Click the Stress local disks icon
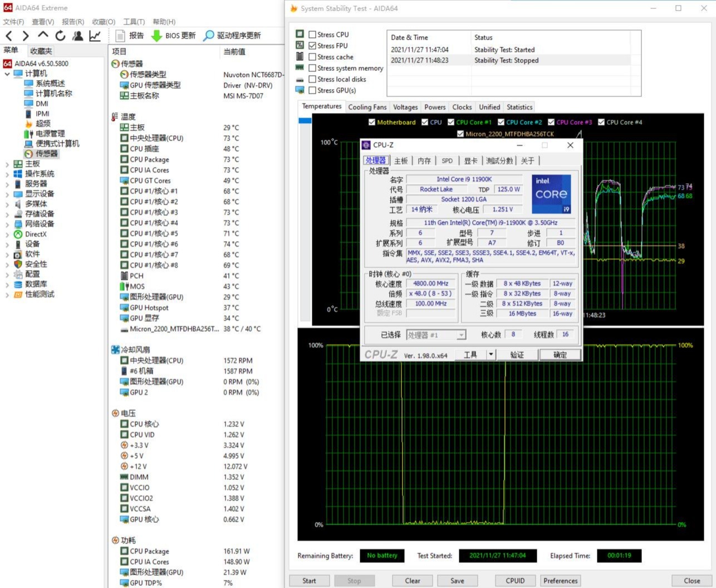The height and width of the screenshot is (588, 716). [300, 79]
